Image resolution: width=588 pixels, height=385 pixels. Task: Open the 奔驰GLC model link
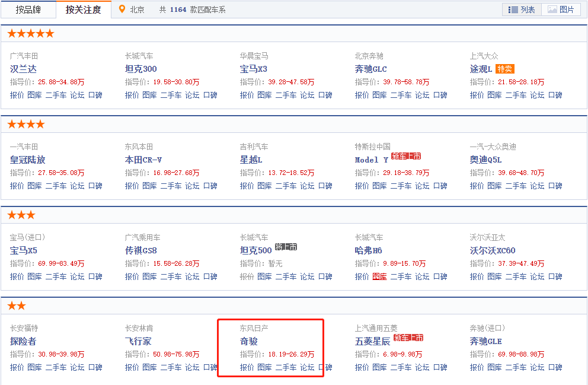point(371,69)
